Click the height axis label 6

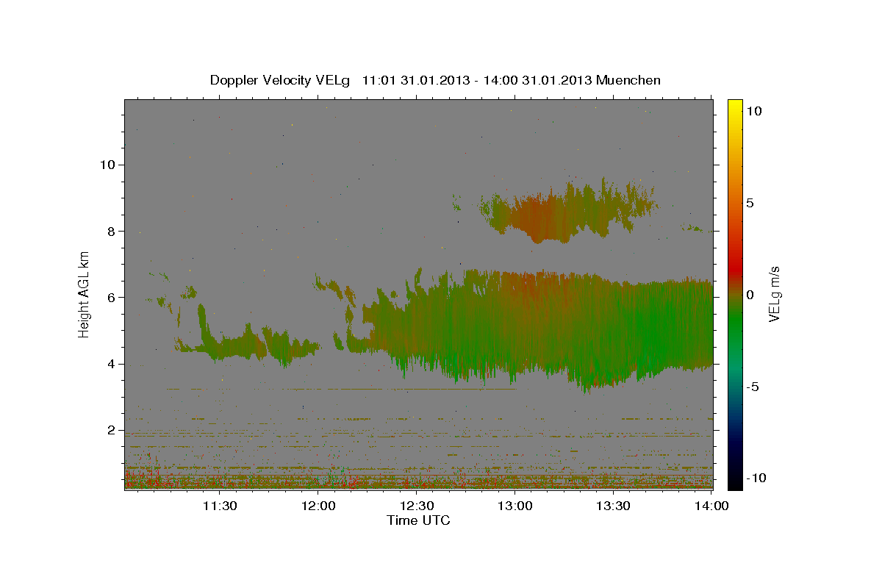tap(112, 297)
